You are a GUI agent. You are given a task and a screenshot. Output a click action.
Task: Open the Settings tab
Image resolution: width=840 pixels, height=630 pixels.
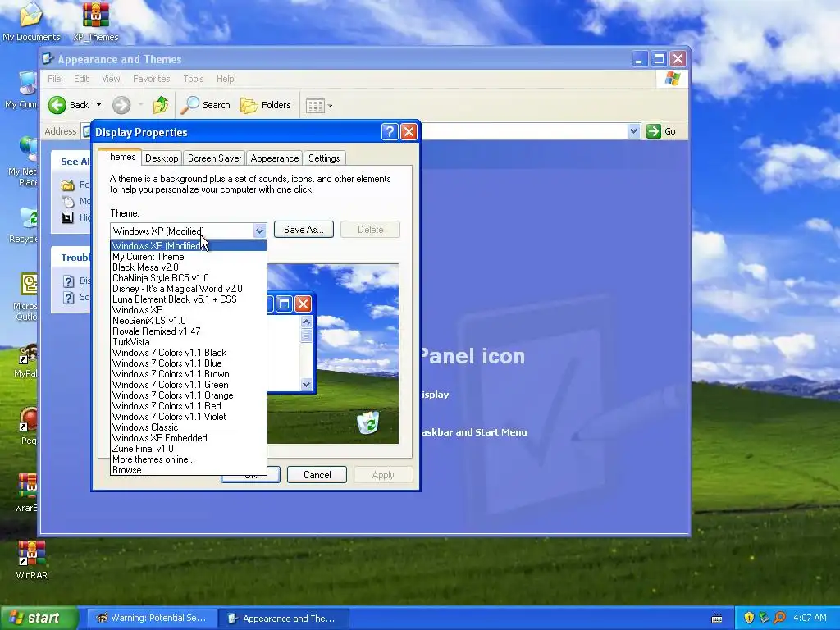(324, 158)
